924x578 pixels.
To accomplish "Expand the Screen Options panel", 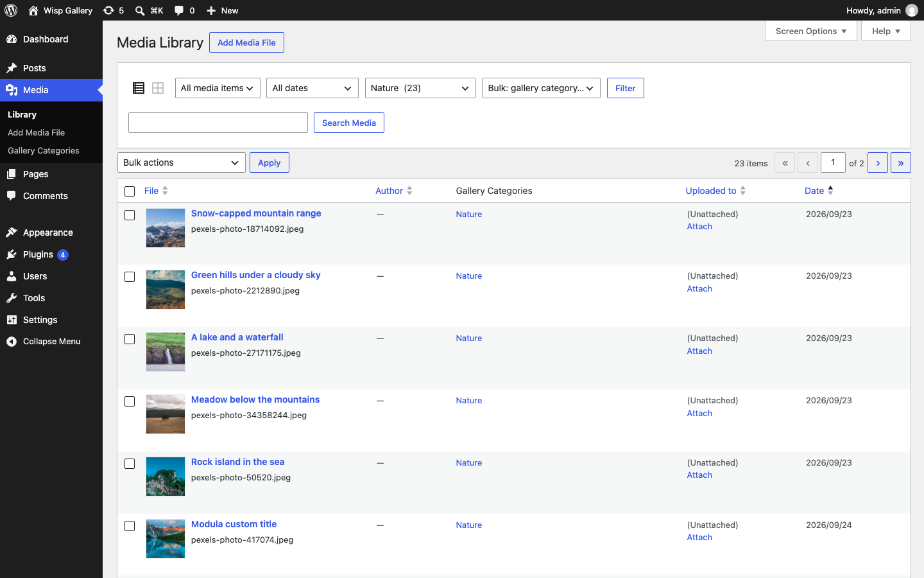I will pyautogui.click(x=811, y=31).
